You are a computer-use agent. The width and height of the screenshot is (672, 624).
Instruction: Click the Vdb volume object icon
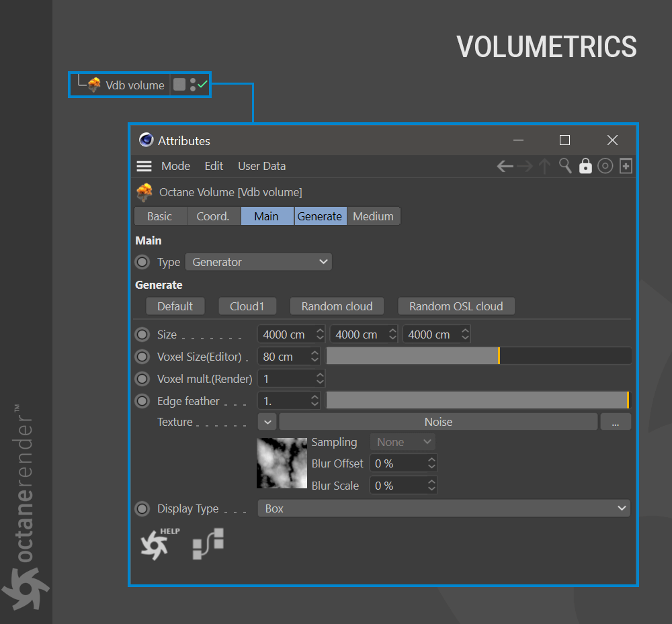tap(94, 85)
